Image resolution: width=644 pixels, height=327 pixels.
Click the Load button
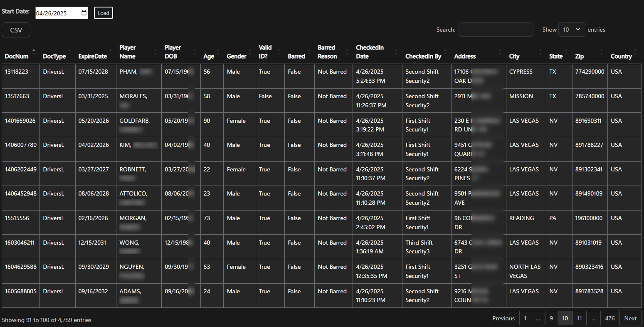tap(104, 13)
